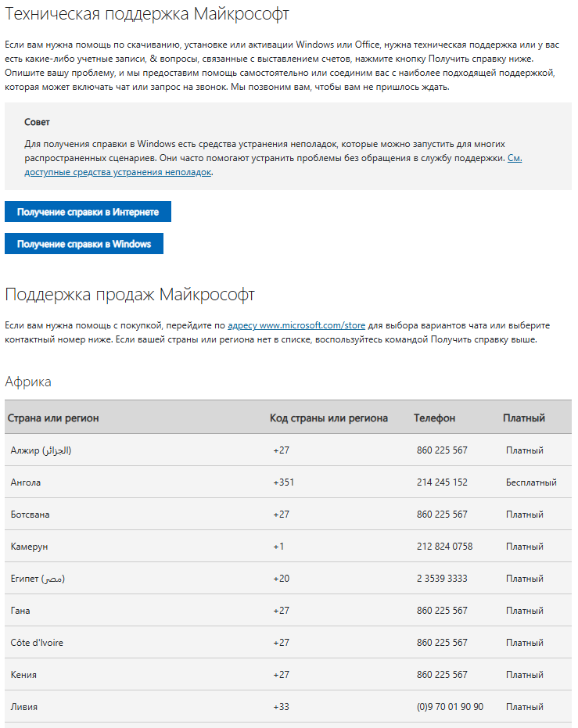Image resolution: width=578 pixels, height=728 pixels.
Task: Click the +351 code in Ангола row
Action: [x=283, y=482]
